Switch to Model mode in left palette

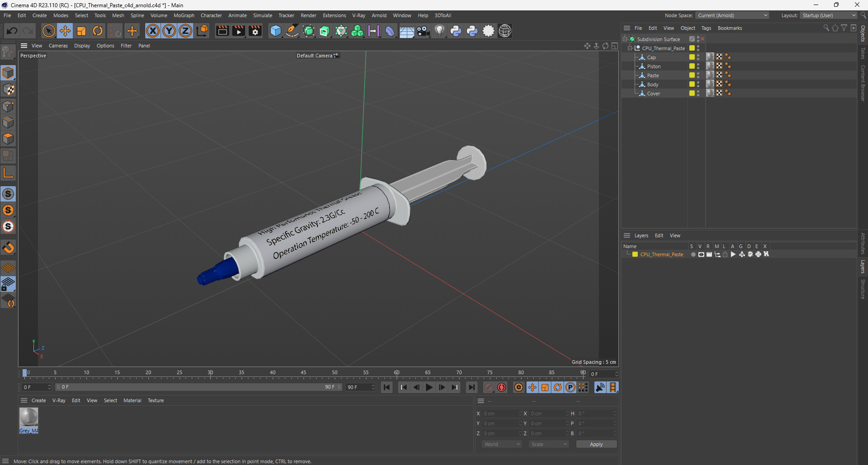tap(8, 73)
